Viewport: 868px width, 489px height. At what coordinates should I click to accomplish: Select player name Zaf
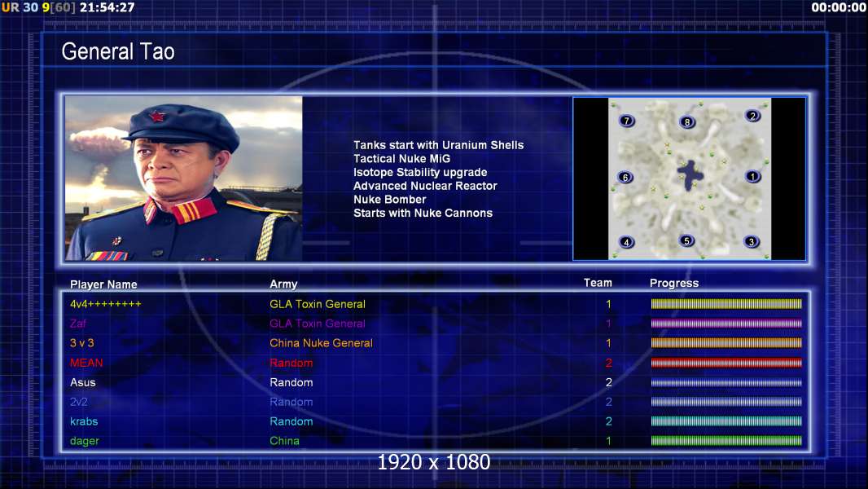coord(78,324)
